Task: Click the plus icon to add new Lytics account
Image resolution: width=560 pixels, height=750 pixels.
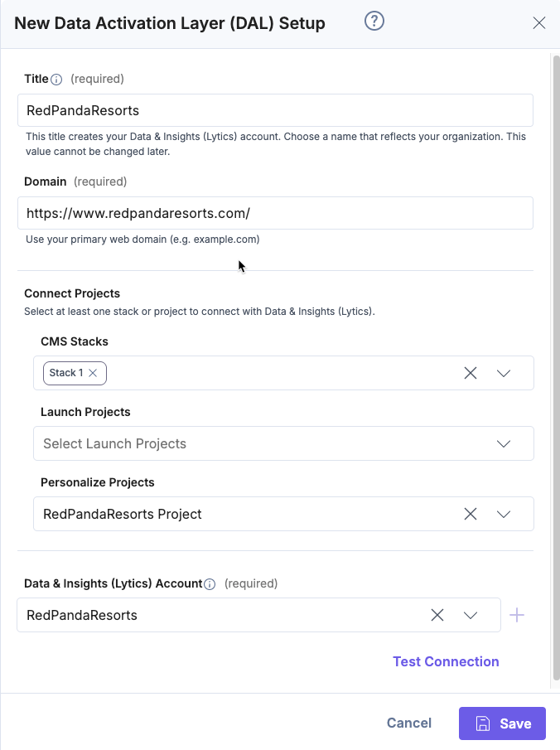Action: [517, 615]
